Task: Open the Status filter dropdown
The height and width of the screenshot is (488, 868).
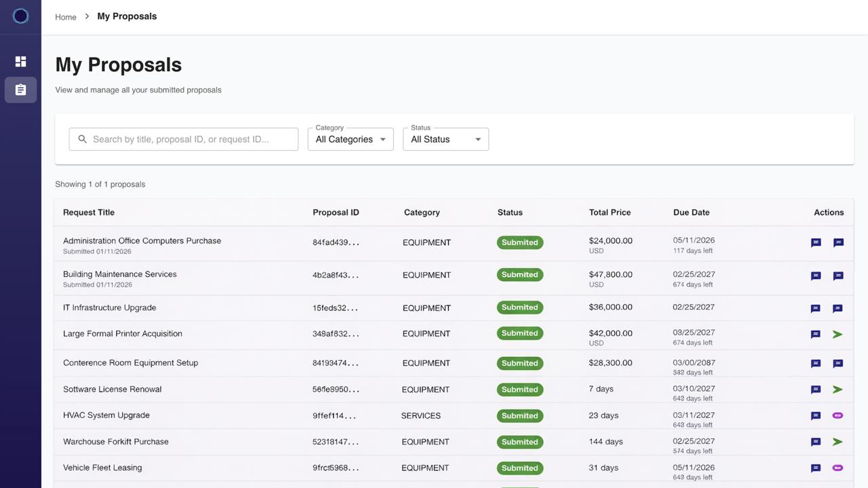Action: click(446, 139)
